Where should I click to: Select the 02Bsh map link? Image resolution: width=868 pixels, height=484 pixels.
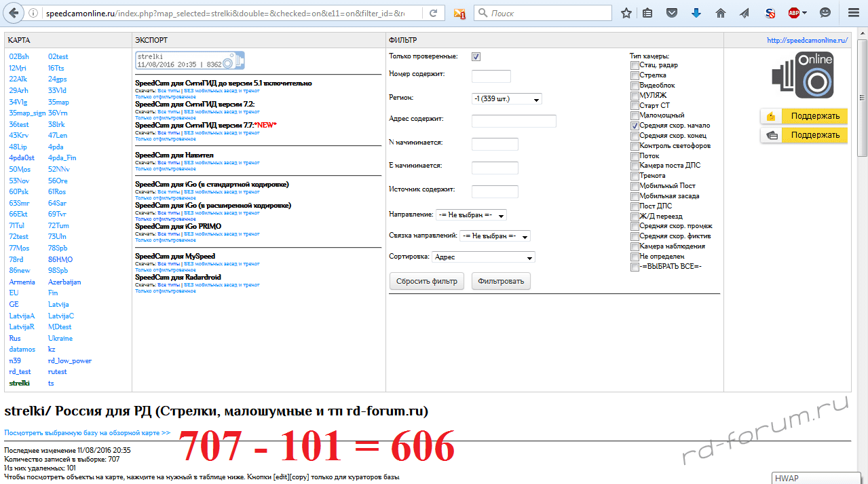[x=19, y=57]
